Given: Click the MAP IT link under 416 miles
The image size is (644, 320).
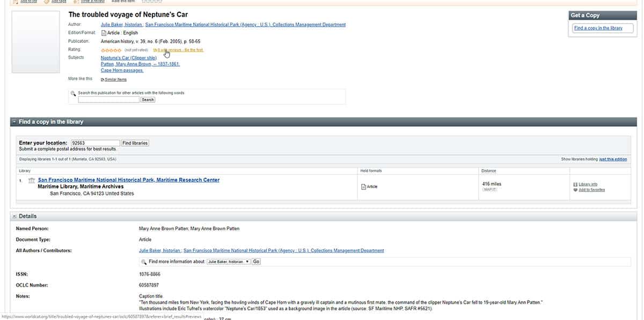Looking at the screenshot, I should (x=489, y=190).
